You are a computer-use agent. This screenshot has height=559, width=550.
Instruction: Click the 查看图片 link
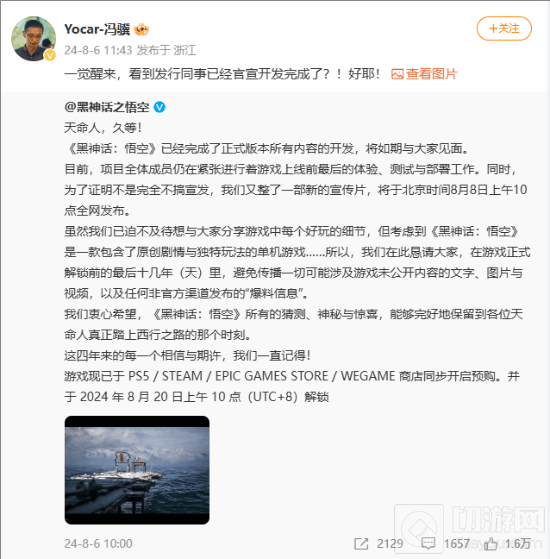coord(431,74)
